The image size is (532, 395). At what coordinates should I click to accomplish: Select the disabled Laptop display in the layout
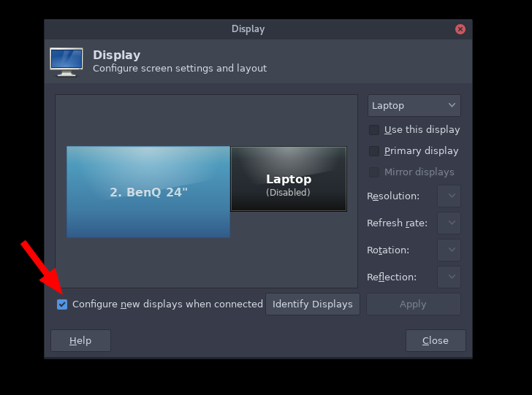pos(288,180)
